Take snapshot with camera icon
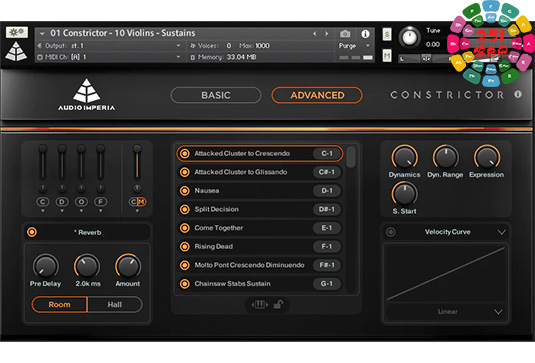The height and width of the screenshot is (363, 535). tap(345, 33)
